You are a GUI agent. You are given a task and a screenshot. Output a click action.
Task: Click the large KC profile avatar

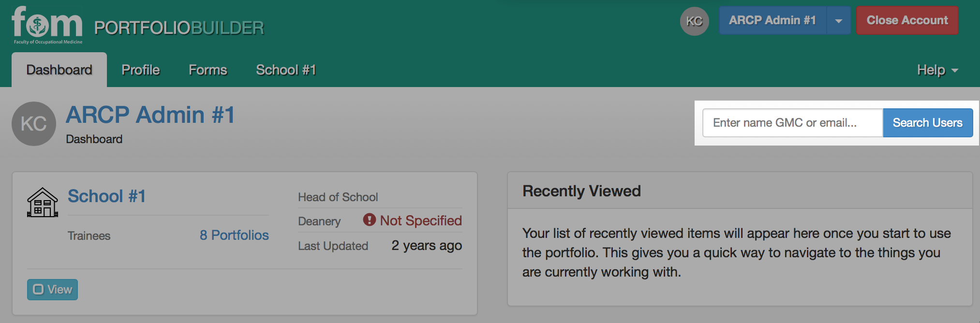[34, 124]
